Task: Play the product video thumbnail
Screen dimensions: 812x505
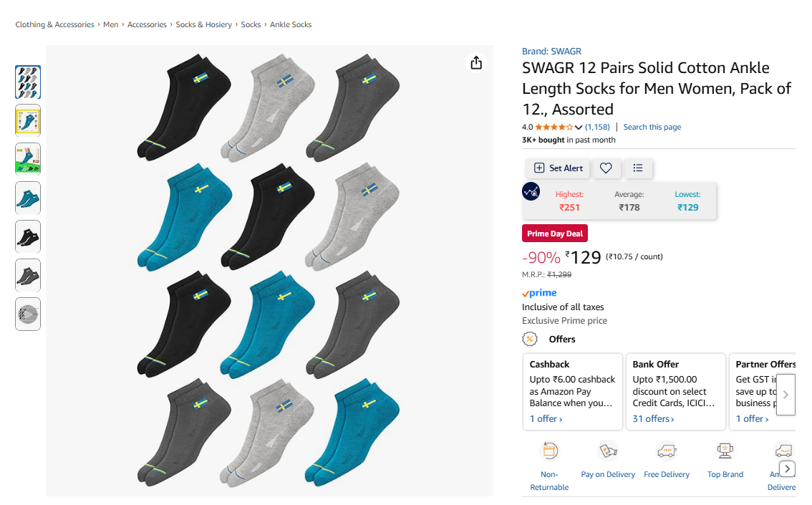Action: [x=28, y=314]
